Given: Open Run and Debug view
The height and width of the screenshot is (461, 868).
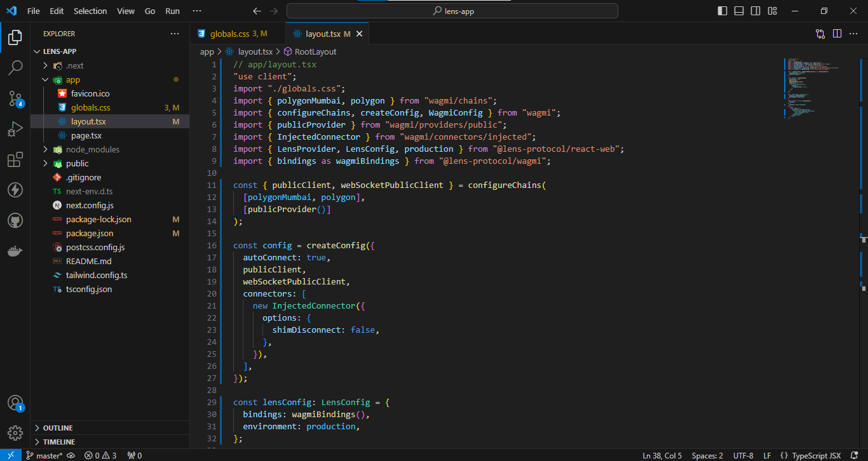Looking at the screenshot, I should [15, 129].
